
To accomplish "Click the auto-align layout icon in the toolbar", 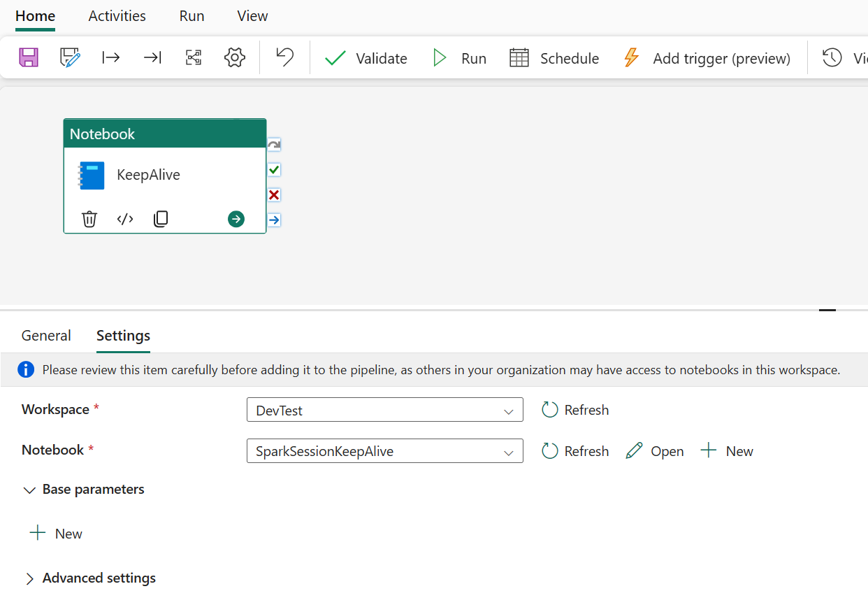I will [x=194, y=57].
